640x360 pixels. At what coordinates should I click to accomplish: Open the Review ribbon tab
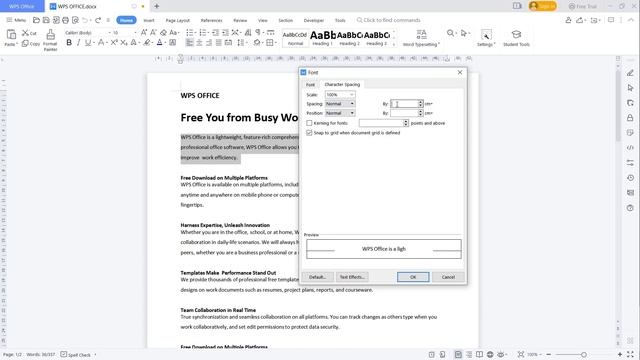point(240,20)
